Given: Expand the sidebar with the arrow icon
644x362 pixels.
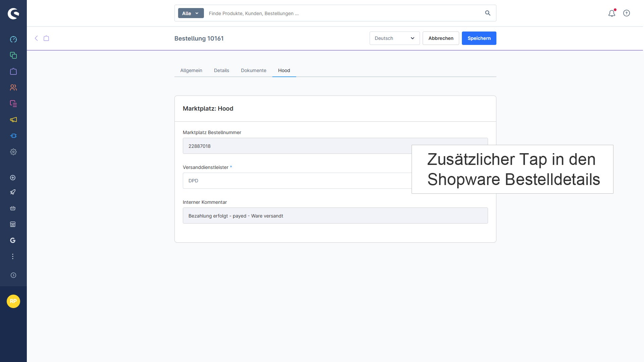Looking at the screenshot, I should 13,275.
